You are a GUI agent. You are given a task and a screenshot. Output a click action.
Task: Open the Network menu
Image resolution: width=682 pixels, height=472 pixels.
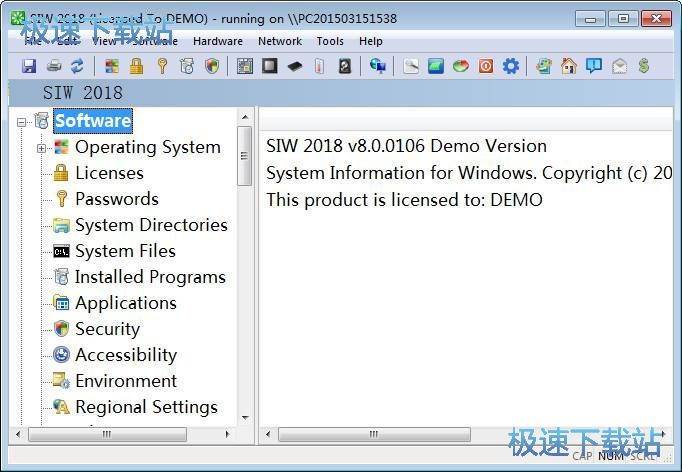pyautogui.click(x=279, y=41)
